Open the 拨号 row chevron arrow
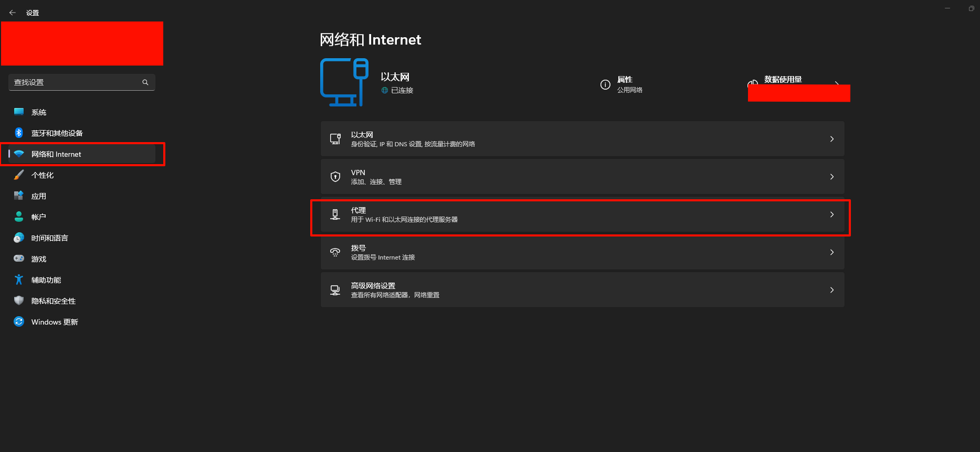The image size is (980, 452). [x=831, y=252]
